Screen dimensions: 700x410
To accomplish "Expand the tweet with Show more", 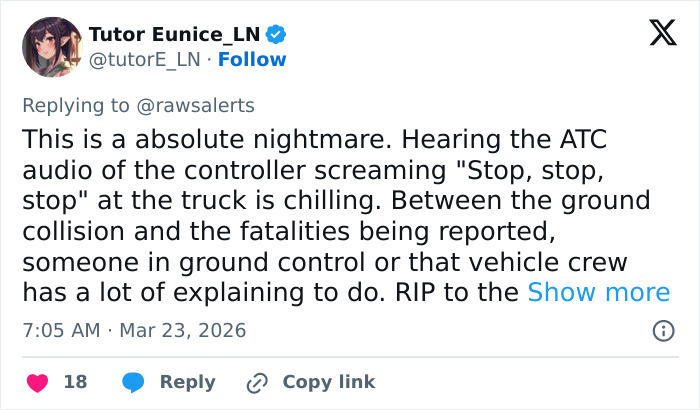I will tap(598, 292).
